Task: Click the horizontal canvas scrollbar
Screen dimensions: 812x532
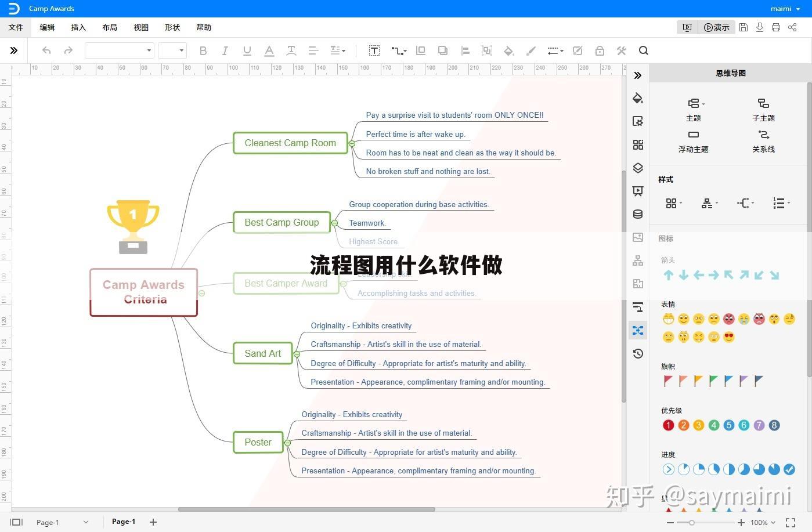Action: coord(306,509)
